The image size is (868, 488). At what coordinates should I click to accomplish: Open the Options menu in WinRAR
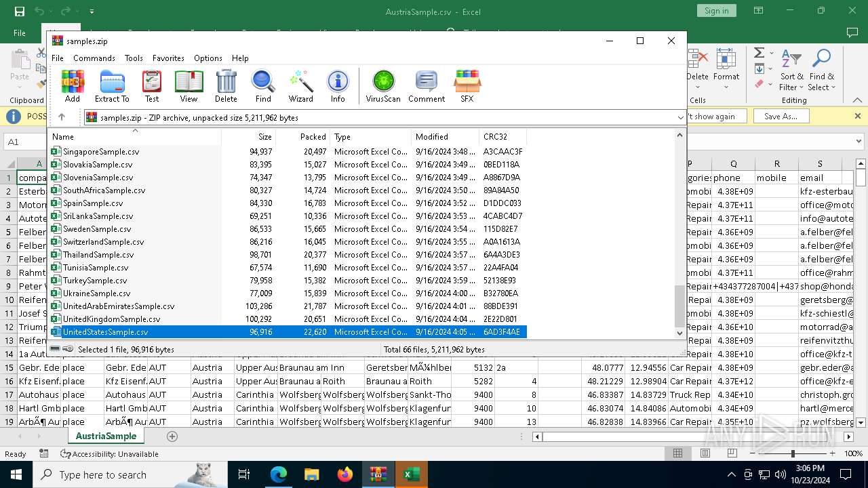(x=208, y=58)
